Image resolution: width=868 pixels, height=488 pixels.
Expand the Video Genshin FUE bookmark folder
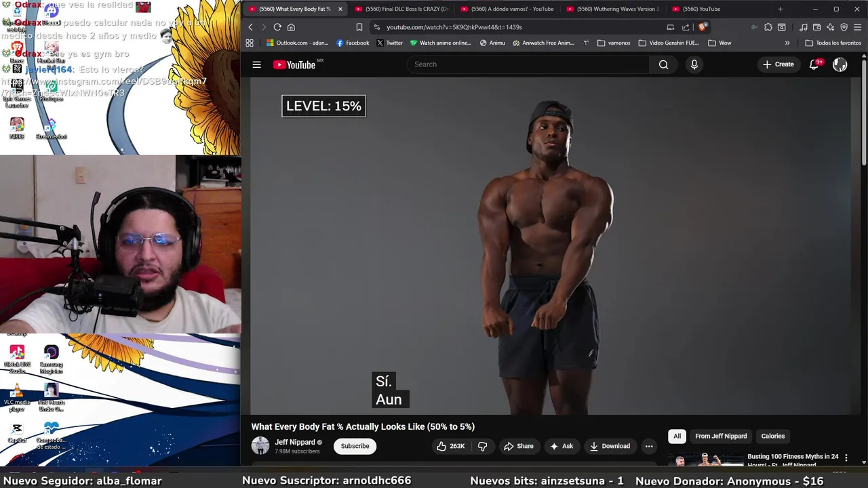[668, 43]
